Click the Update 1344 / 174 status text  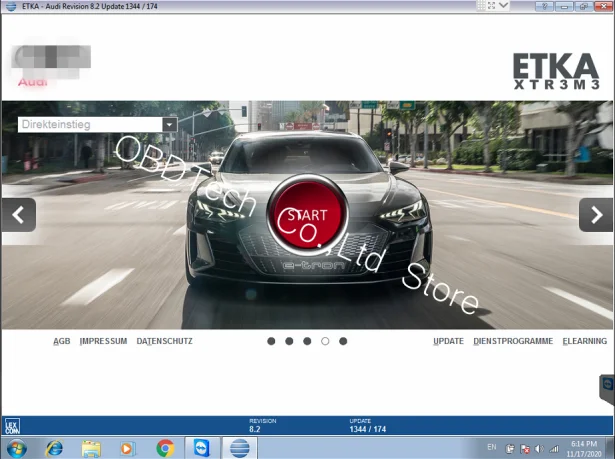[x=368, y=426]
